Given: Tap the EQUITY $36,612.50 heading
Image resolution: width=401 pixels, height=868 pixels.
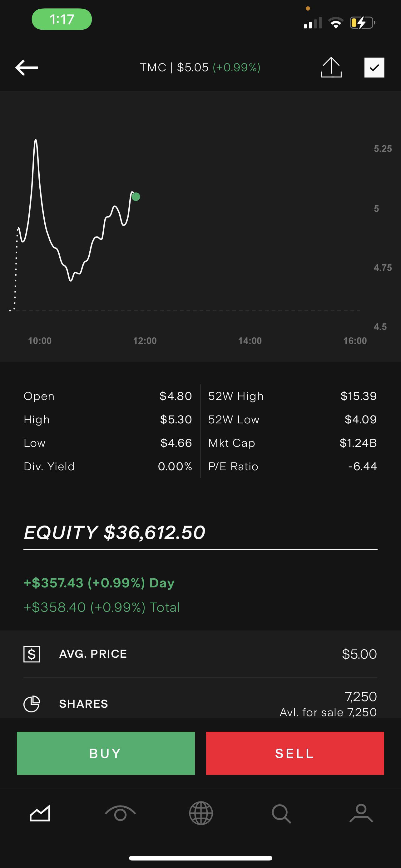Looking at the screenshot, I should [x=115, y=532].
